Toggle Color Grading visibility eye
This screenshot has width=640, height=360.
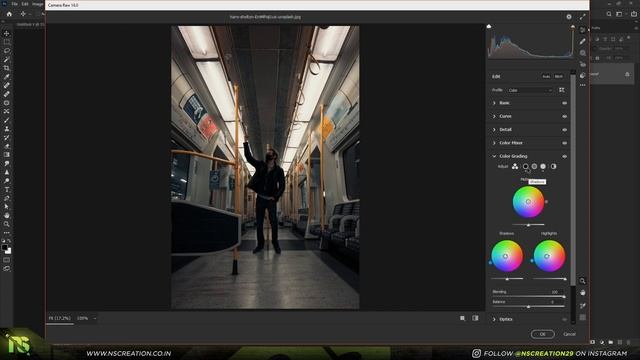[x=564, y=156]
